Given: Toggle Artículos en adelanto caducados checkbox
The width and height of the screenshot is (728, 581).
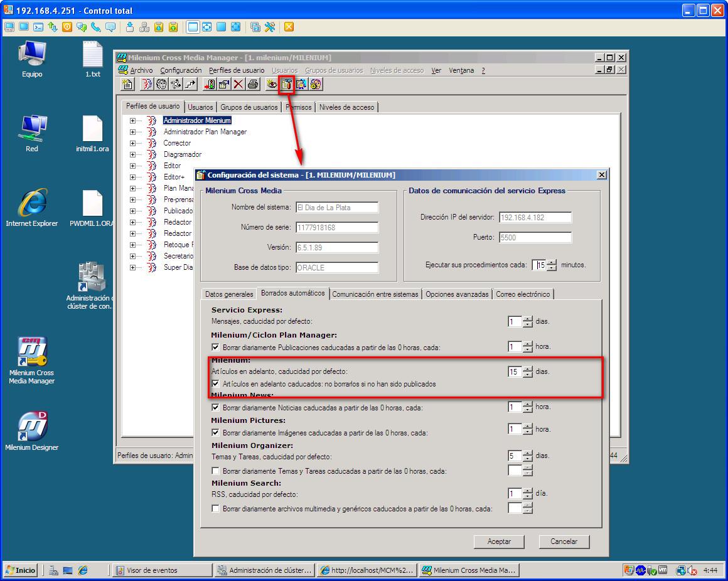Looking at the screenshot, I should [216, 384].
